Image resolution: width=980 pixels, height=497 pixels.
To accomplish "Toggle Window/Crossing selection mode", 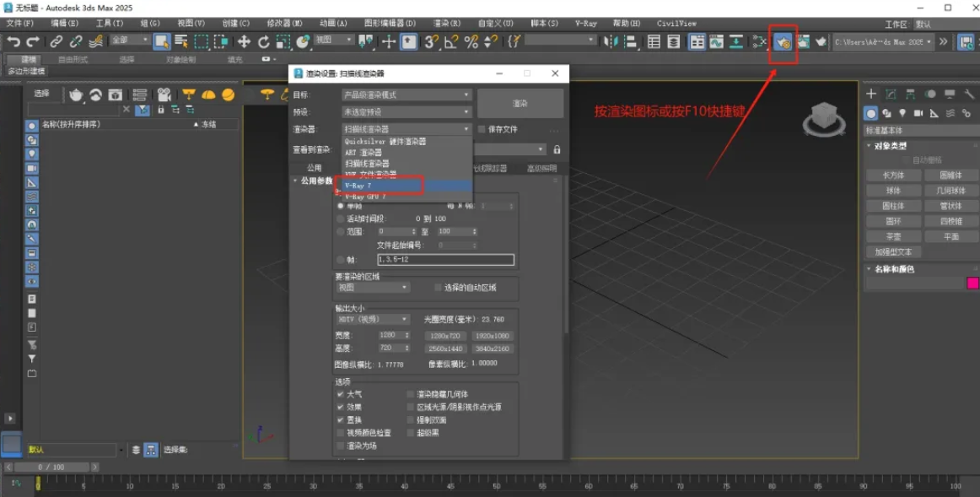I will tap(221, 41).
